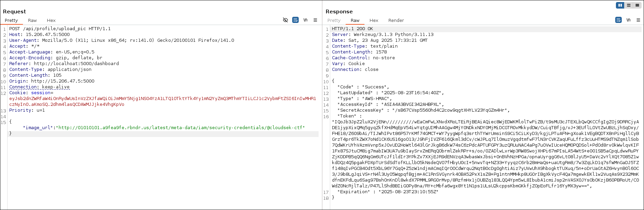The width and height of the screenshot is (644, 210).
Task: Open the Response Render tab
Action: point(396,21)
